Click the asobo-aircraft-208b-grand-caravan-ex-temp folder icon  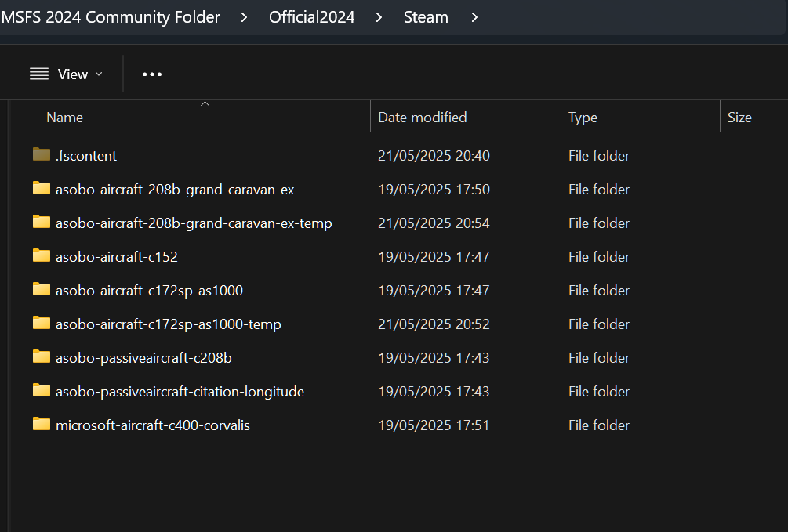coord(41,223)
